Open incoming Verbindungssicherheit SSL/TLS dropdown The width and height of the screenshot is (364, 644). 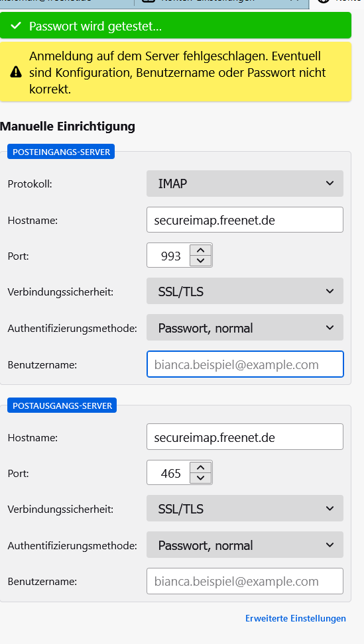pyautogui.click(x=245, y=292)
